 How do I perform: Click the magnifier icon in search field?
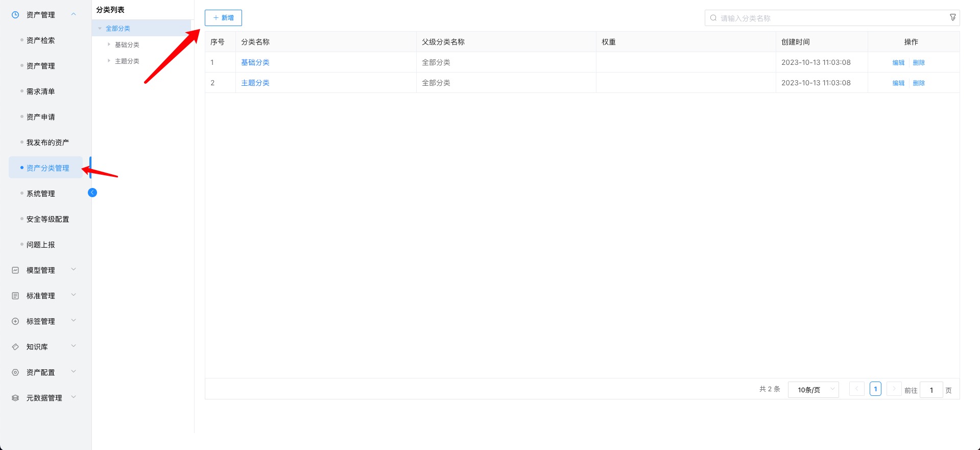[x=713, y=18]
